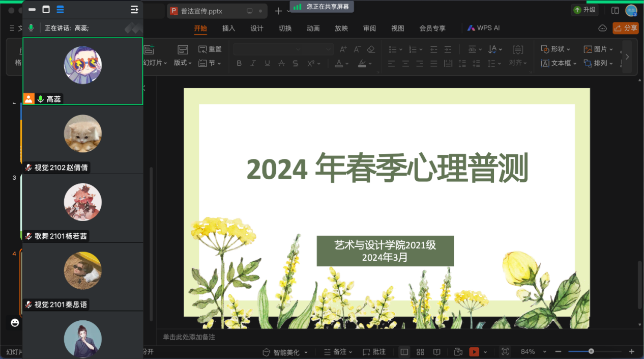Click the fit-slide-to-window icon
644x359 pixels.
505,352
